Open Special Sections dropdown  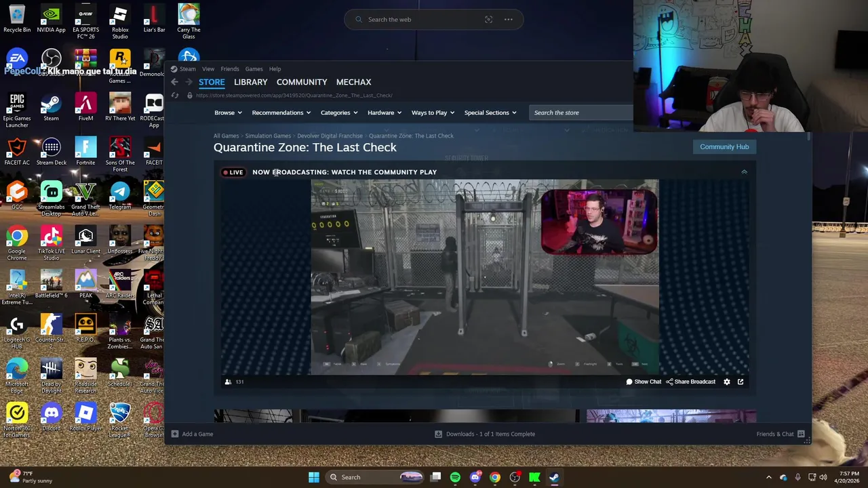[490, 113]
